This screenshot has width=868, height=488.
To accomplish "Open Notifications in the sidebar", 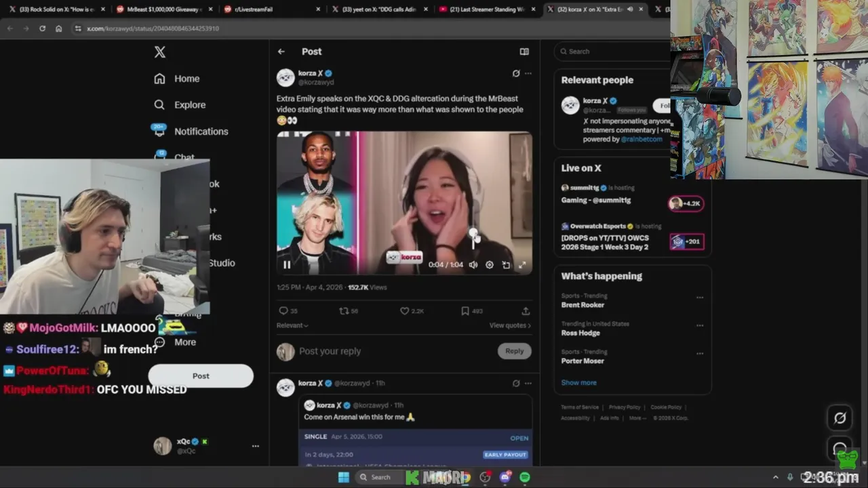I will click(191, 131).
